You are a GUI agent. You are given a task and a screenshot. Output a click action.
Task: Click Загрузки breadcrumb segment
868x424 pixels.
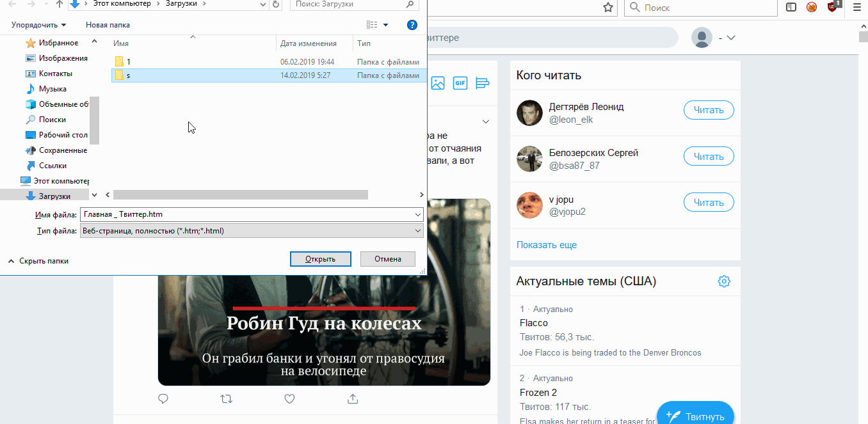pyautogui.click(x=182, y=4)
